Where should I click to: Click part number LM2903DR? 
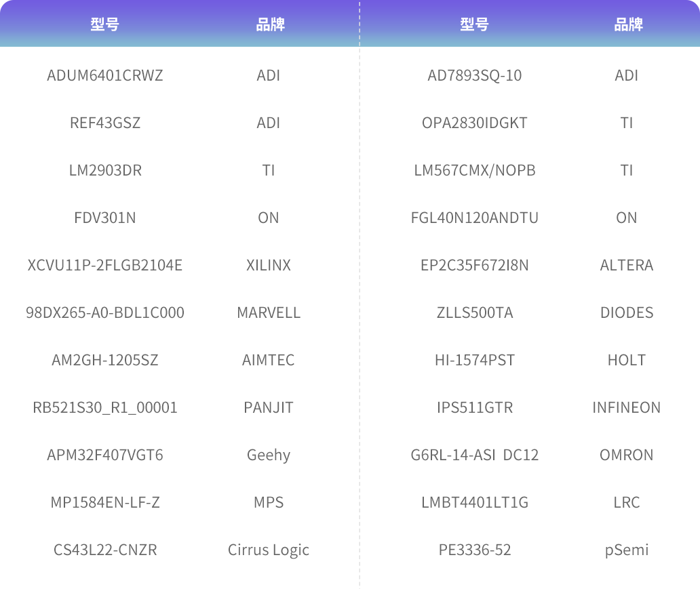[x=105, y=170]
